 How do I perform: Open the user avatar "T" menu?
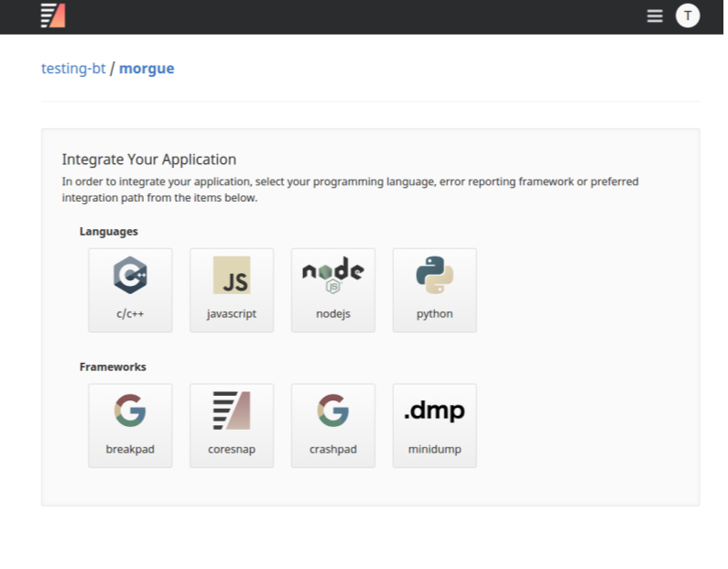(x=688, y=16)
